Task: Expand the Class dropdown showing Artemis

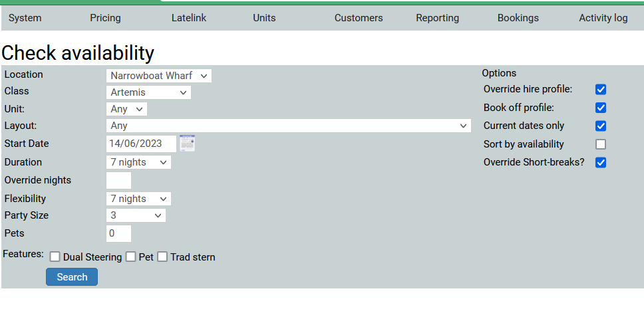Action: pos(148,92)
